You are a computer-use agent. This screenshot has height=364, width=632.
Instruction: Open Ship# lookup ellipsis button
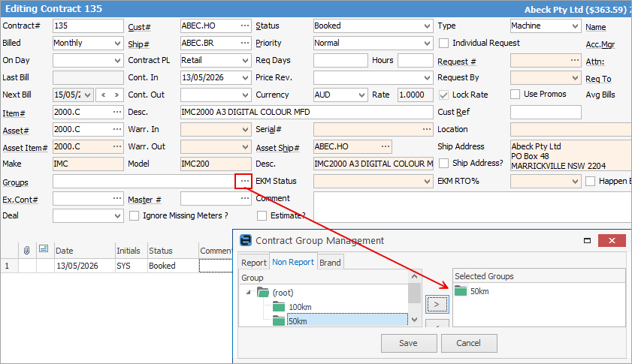click(x=245, y=43)
